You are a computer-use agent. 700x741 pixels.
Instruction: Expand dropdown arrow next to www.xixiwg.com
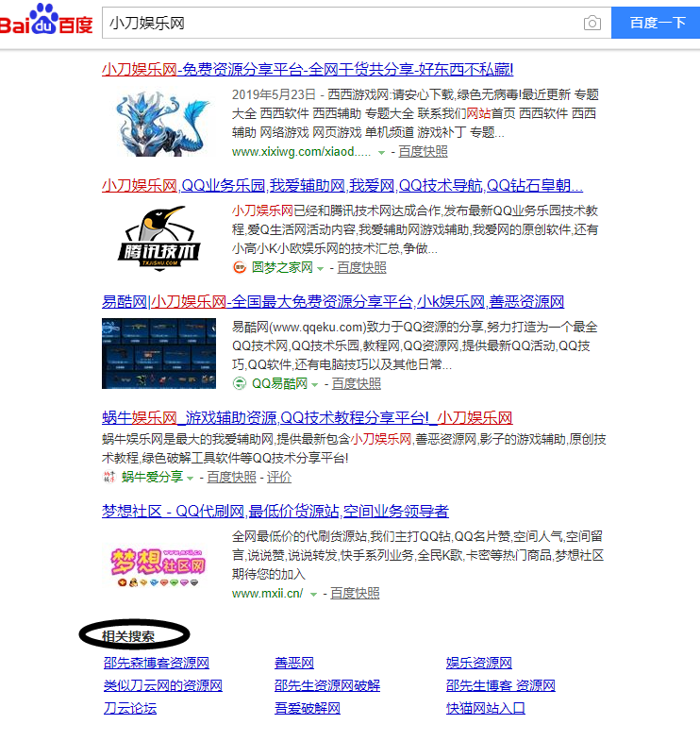click(381, 153)
